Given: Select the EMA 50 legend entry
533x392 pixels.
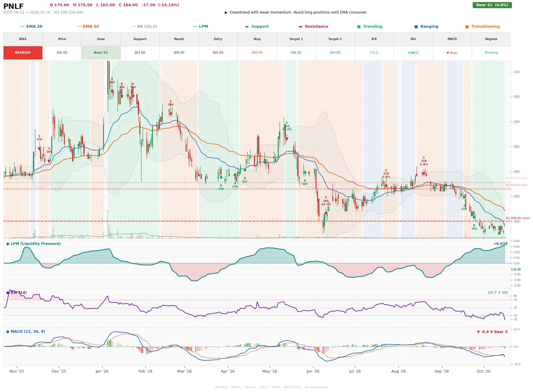Looking at the screenshot, I should tap(88, 27).
